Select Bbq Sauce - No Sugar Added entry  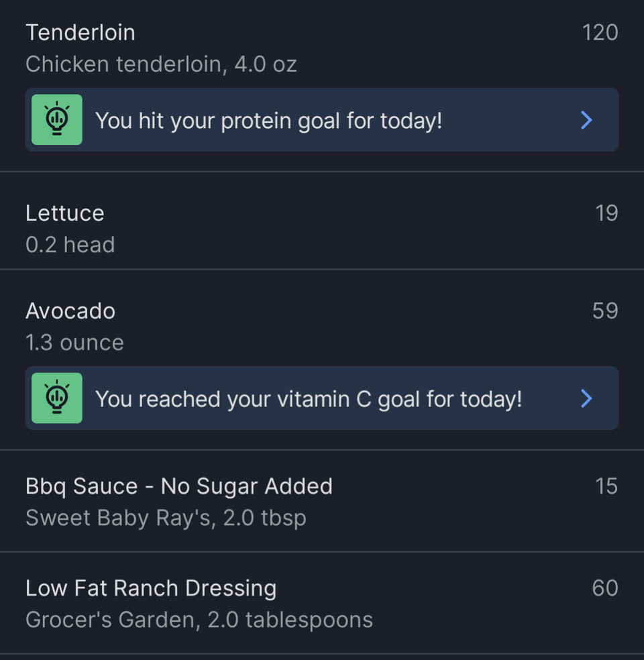pyautogui.click(x=322, y=501)
